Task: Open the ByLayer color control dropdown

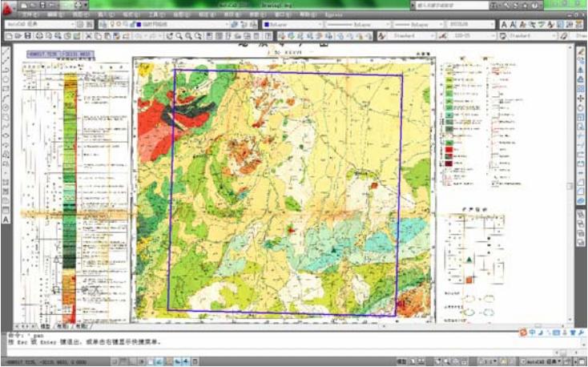Action: coord(292,25)
